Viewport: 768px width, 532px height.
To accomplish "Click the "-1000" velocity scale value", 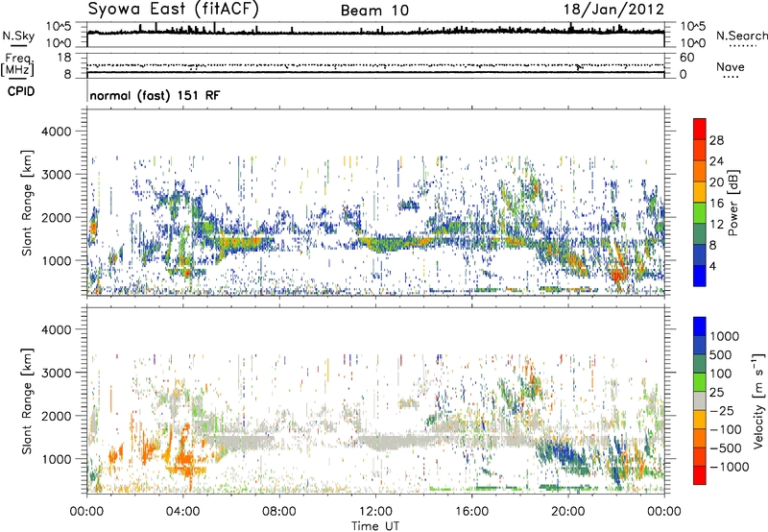I will (730, 467).
